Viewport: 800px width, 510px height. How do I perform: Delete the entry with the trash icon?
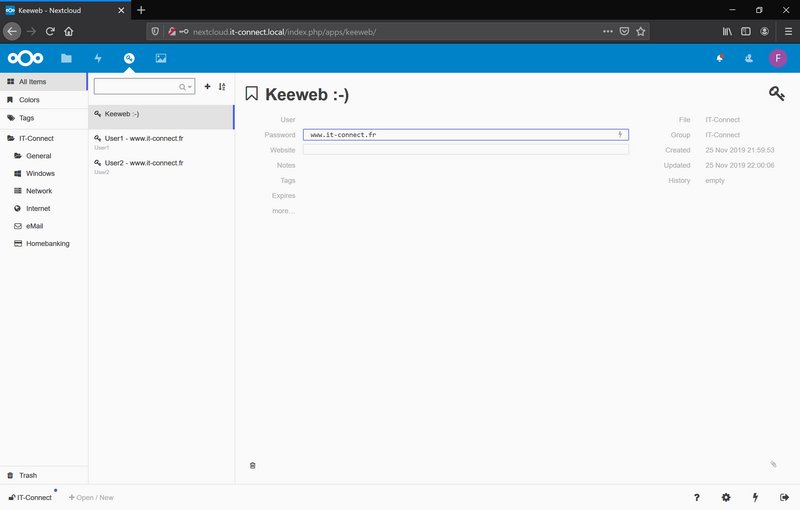point(252,465)
